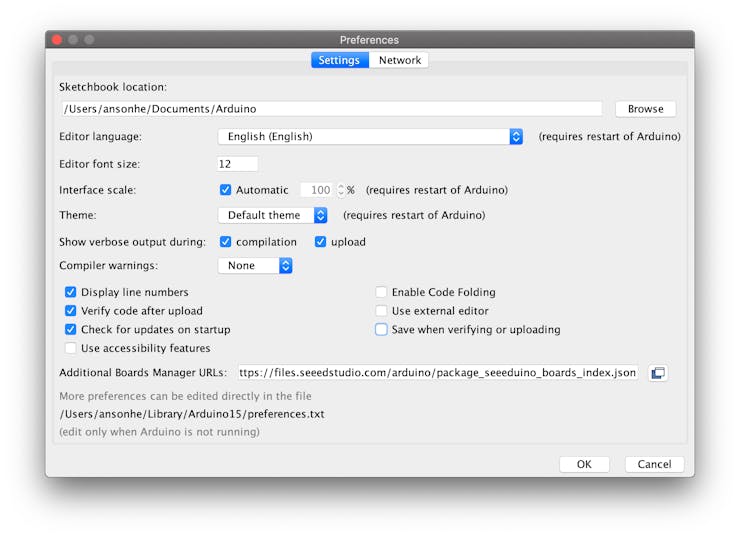Select the Settings tab
The image size is (740, 537).
click(x=339, y=60)
